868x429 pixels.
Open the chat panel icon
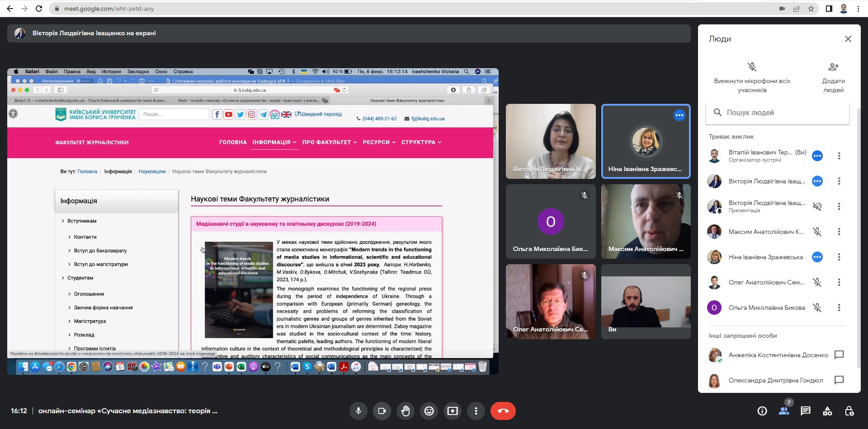point(806,411)
